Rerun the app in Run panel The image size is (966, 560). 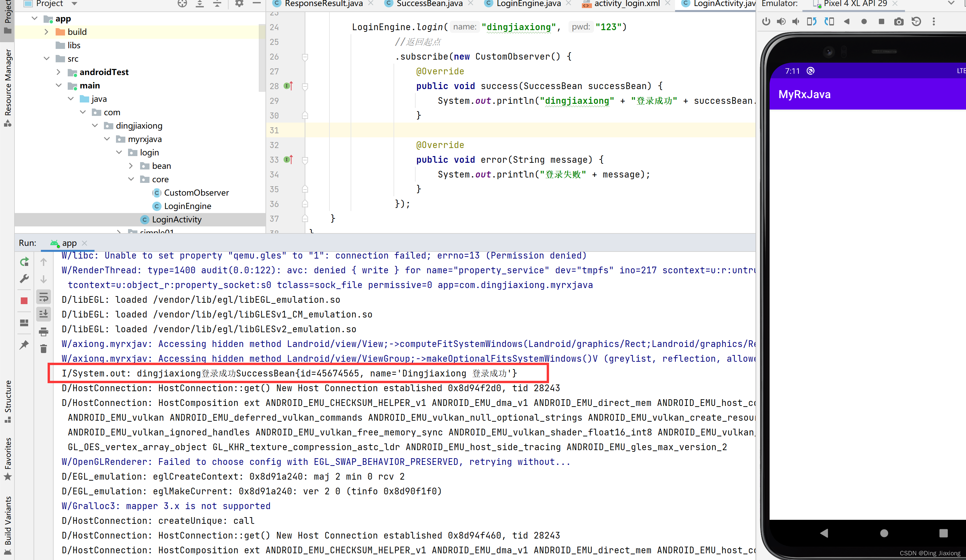point(24,262)
